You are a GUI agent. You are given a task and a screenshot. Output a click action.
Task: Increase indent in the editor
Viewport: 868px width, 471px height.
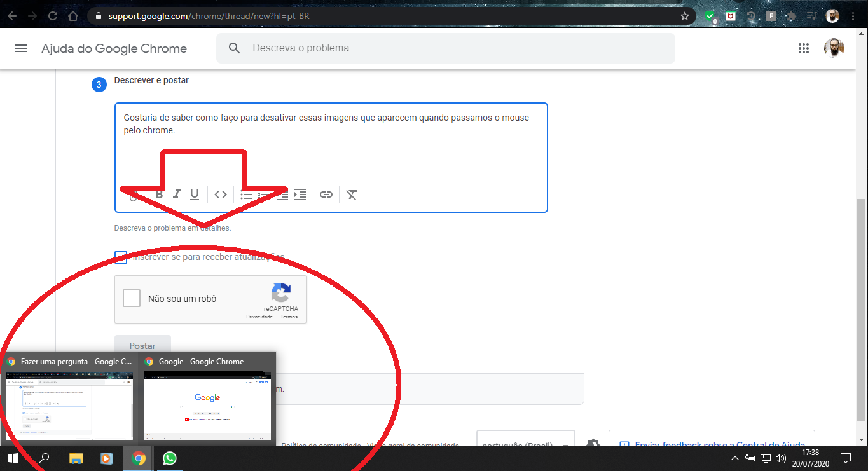tap(300, 195)
